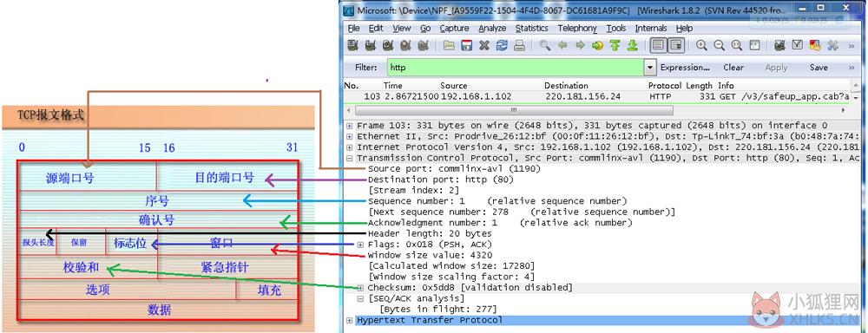Toggle packet list colorize button

coord(658,46)
